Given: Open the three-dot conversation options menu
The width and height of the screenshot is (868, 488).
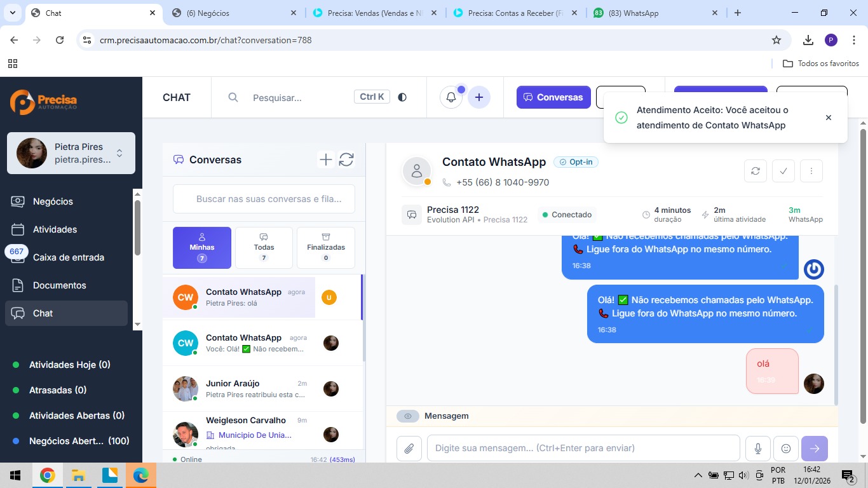Looking at the screenshot, I should tap(811, 171).
